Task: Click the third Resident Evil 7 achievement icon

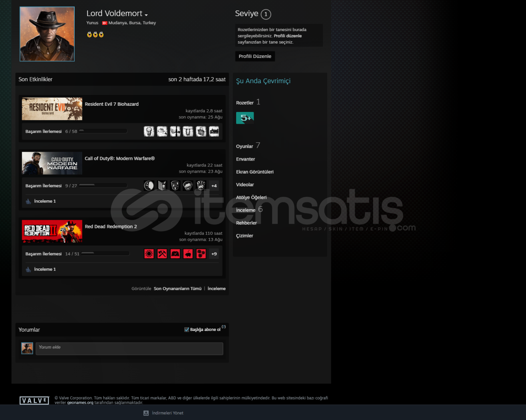Action: click(x=175, y=131)
